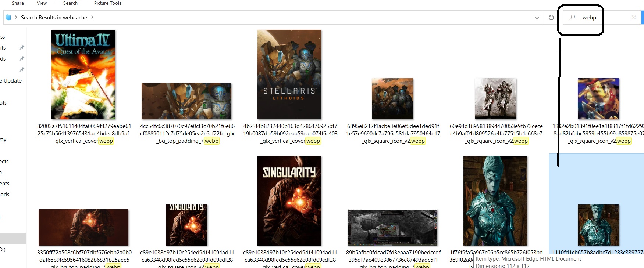Select the Stellaris Lithoids square icon thumbnail
The width and height of the screenshot is (644, 268).
click(x=392, y=99)
